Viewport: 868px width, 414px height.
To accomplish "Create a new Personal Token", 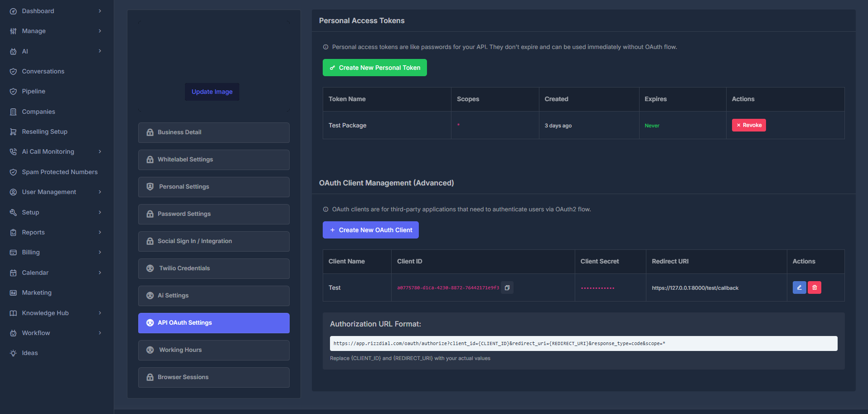I will tap(374, 67).
